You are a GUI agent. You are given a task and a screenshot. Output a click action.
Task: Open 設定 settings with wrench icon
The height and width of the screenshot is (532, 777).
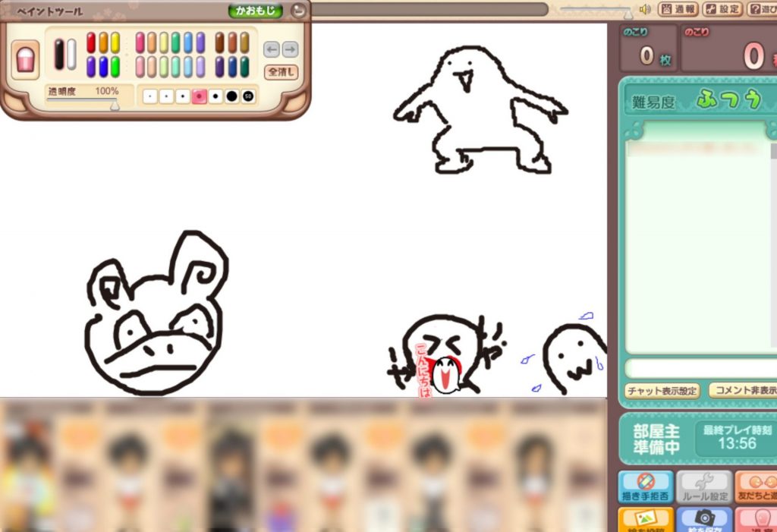pos(722,9)
